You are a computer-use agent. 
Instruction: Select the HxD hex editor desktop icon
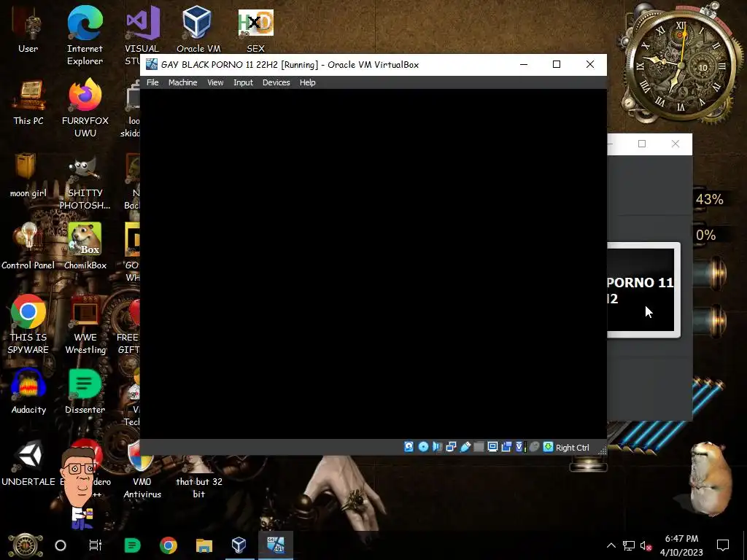(x=255, y=31)
